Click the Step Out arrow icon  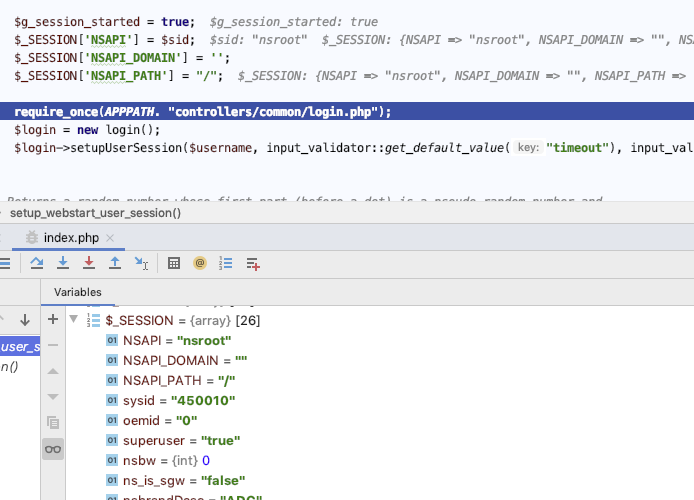pos(115,264)
